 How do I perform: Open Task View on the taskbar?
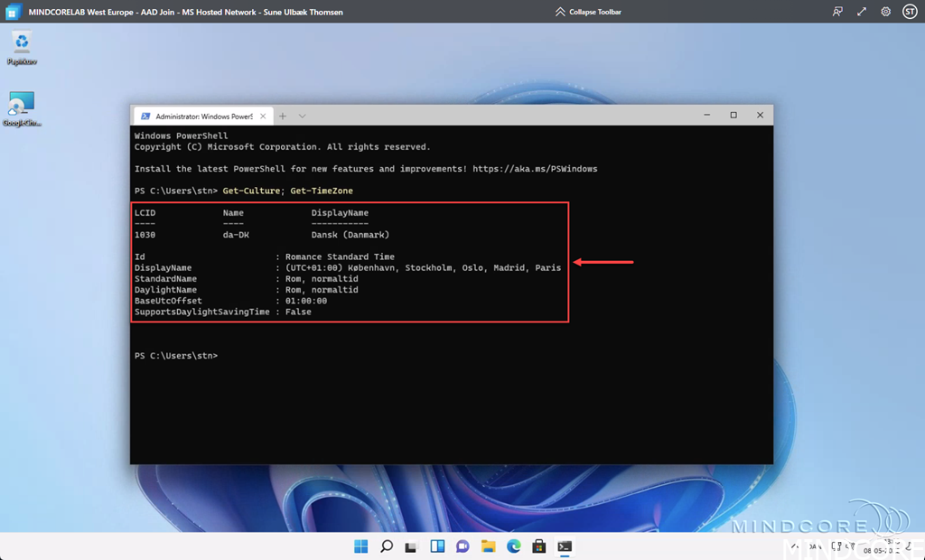coord(411,546)
